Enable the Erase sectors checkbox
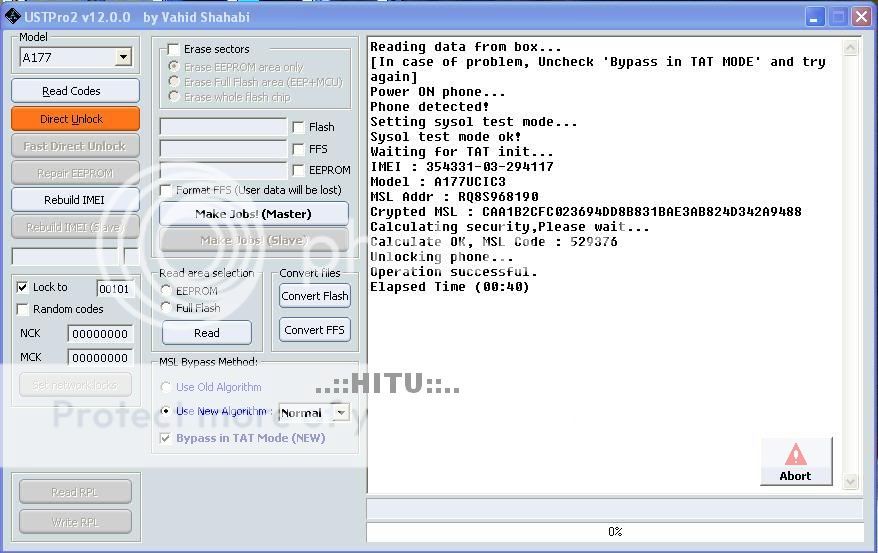 tap(174, 49)
